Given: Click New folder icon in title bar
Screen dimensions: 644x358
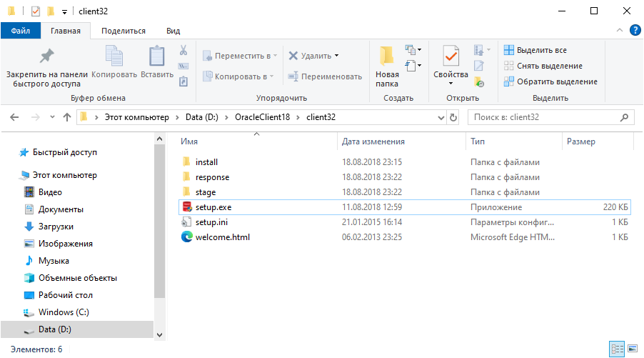Looking at the screenshot, I should (51, 11).
